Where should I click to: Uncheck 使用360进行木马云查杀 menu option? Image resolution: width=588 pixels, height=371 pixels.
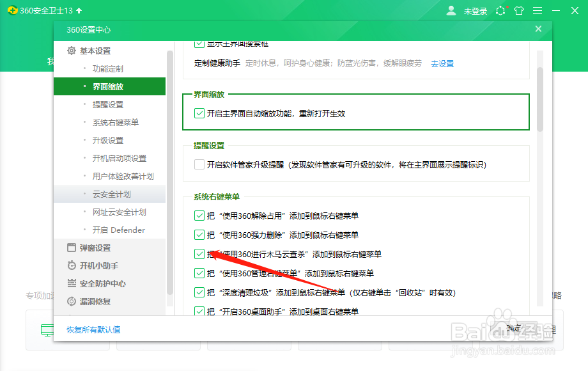pos(199,254)
